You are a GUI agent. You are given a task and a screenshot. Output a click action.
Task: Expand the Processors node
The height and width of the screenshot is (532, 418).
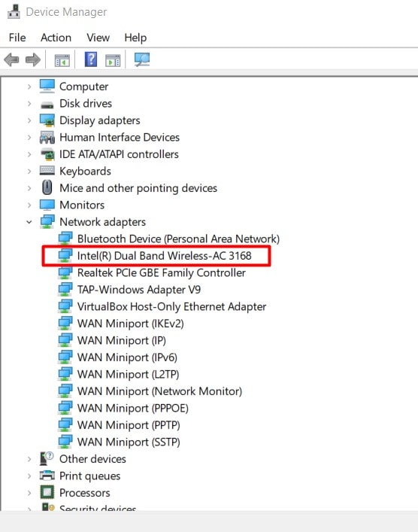29,493
